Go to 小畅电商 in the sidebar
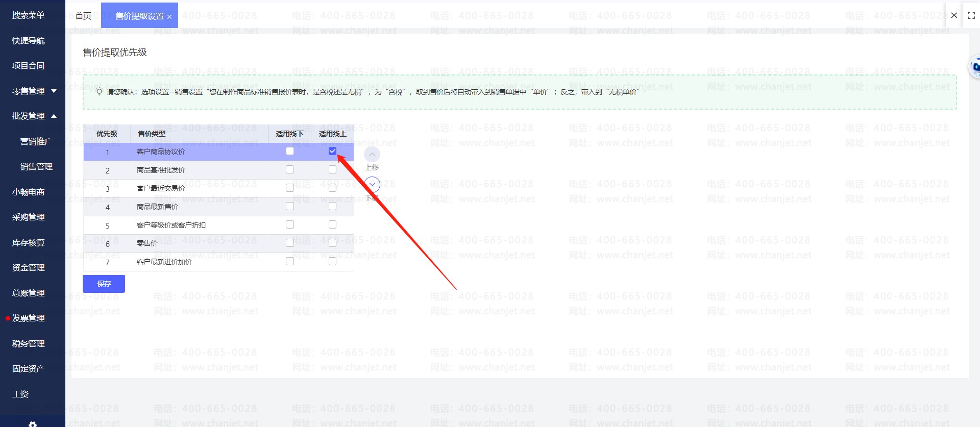This screenshot has height=427, width=980. click(x=29, y=192)
